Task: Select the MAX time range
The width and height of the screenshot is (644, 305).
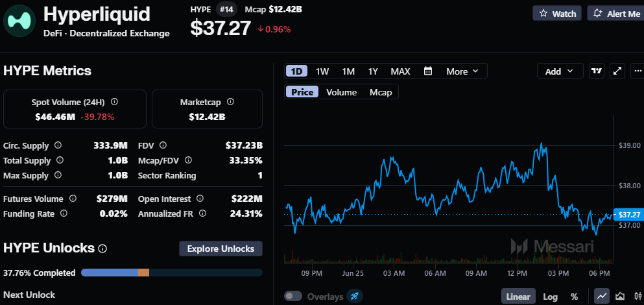Action: 400,71
